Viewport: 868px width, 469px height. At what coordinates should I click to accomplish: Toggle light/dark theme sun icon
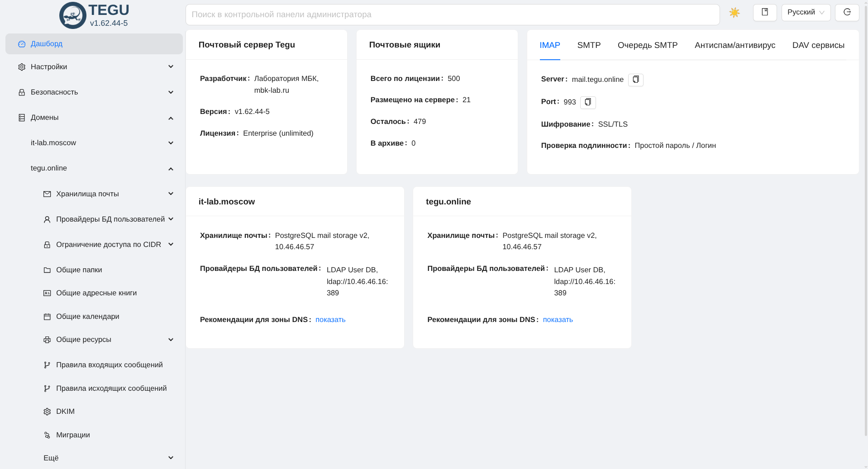734,13
